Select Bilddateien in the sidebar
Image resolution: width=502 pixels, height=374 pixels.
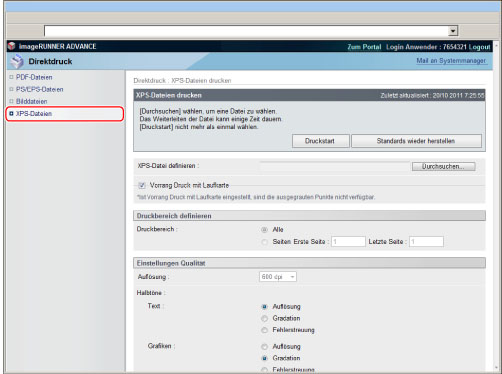31,101
